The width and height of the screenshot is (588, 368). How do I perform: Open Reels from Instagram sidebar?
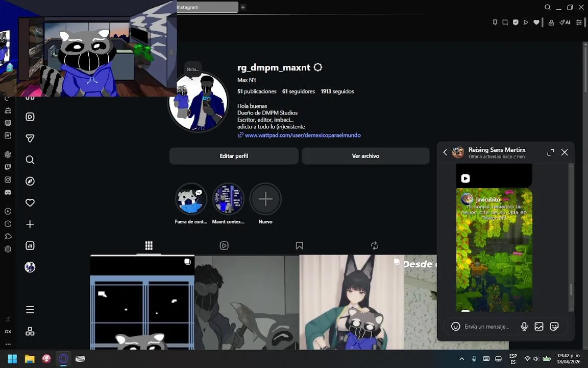30,117
